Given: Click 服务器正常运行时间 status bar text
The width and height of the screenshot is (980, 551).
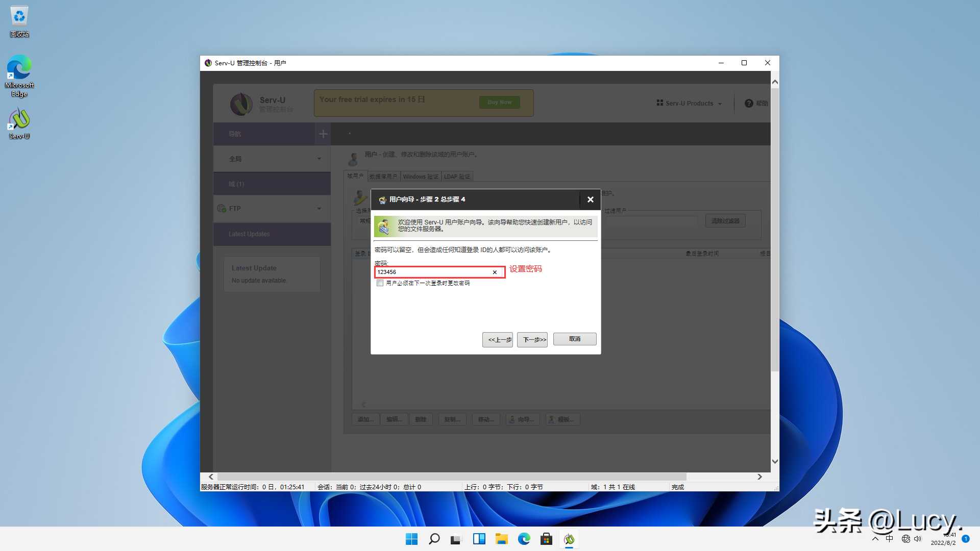Looking at the screenshot, I should pyautogui.click(x=253, y=487).
